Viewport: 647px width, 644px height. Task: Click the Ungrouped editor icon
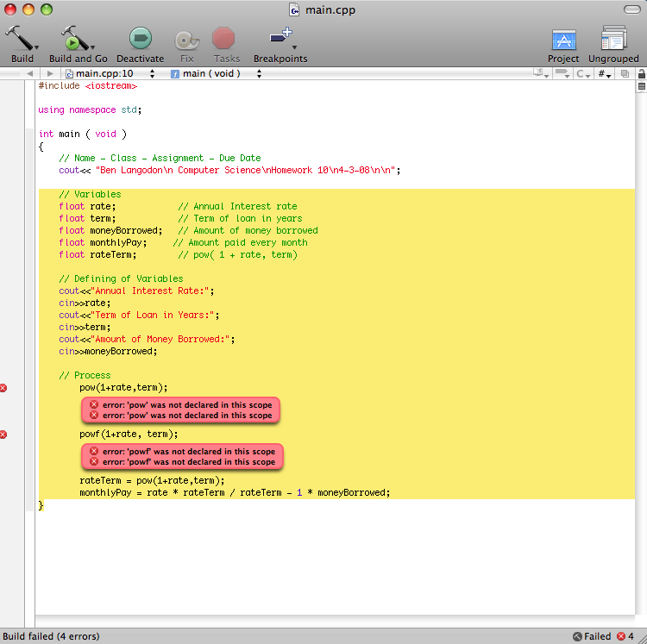[613, 40]
